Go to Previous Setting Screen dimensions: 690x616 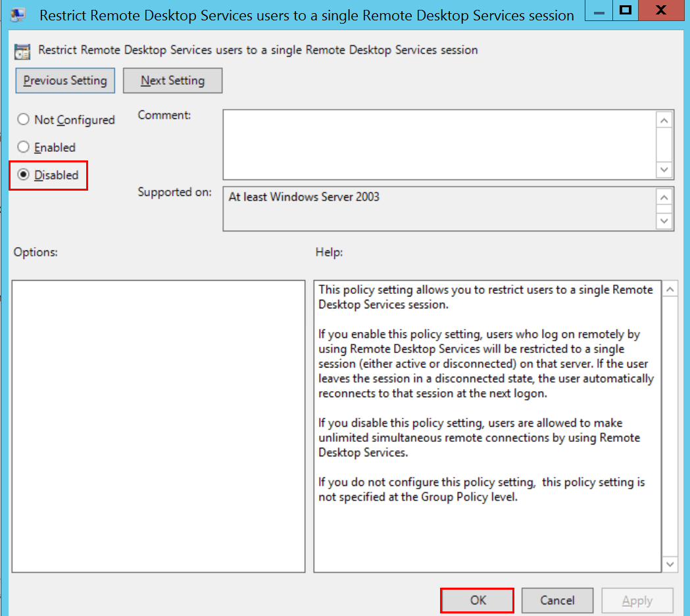[x=65, y=81]
